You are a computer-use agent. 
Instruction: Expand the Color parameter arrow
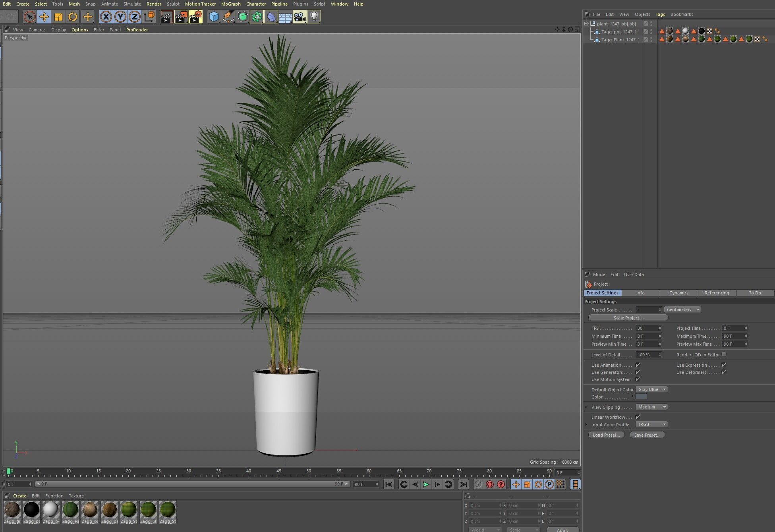pyautogui.click(x=633, y=397)
